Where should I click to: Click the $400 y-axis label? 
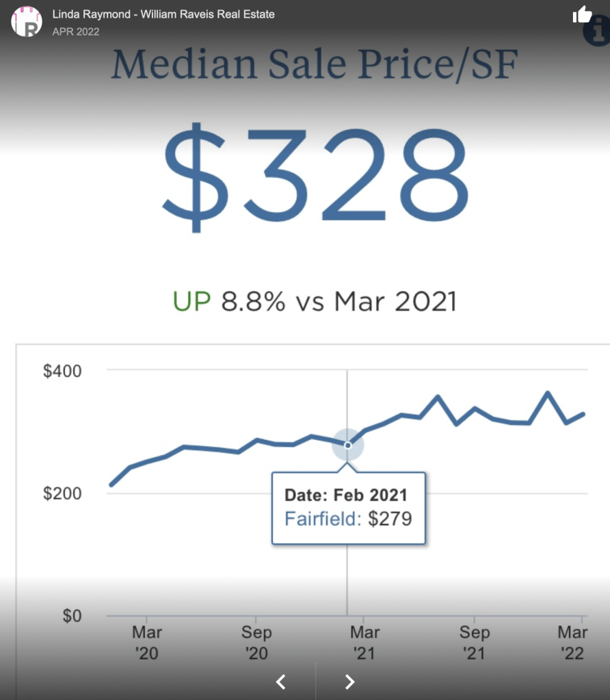(x=62, y=371)
